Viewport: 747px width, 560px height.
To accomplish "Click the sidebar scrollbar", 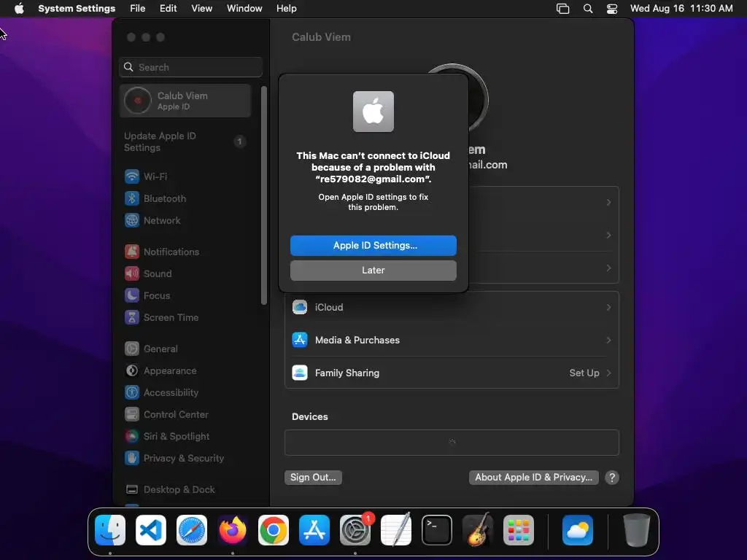I will pyautogui.click(x=264, y=195).
